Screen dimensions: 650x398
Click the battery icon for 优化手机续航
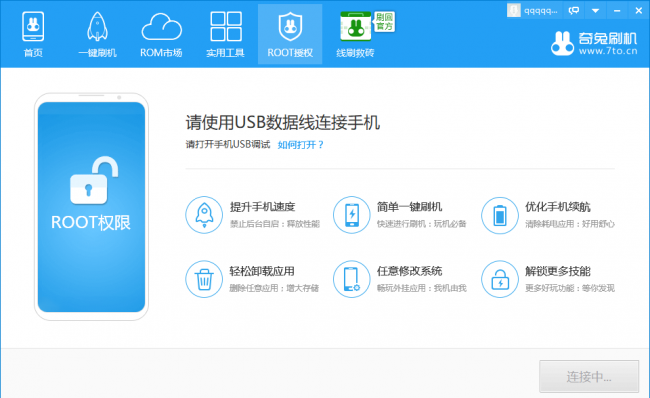tap(500, 216)
